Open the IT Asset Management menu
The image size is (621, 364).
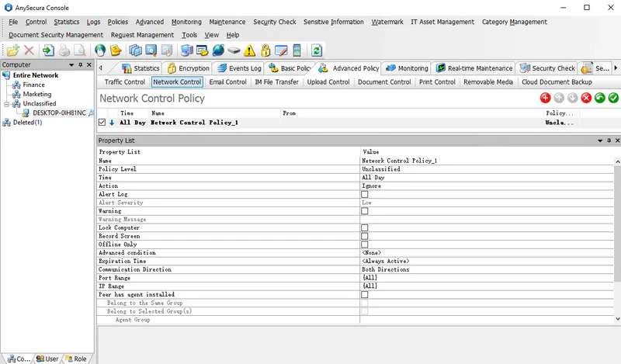pos(442,22)
